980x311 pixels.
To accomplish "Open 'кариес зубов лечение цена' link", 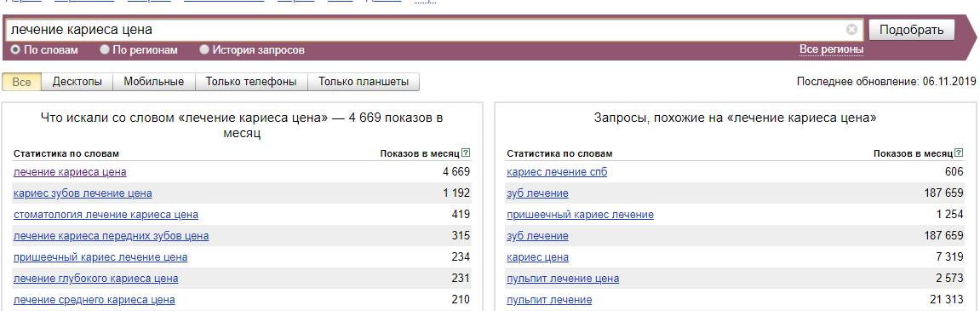I will point(83,193).
